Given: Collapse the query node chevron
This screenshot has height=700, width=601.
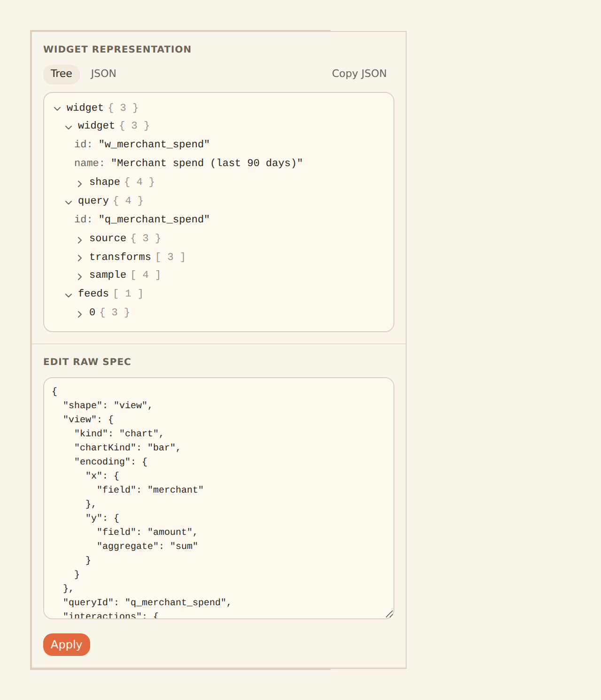Looking at the screenshot, I should [x=69, y=202].
